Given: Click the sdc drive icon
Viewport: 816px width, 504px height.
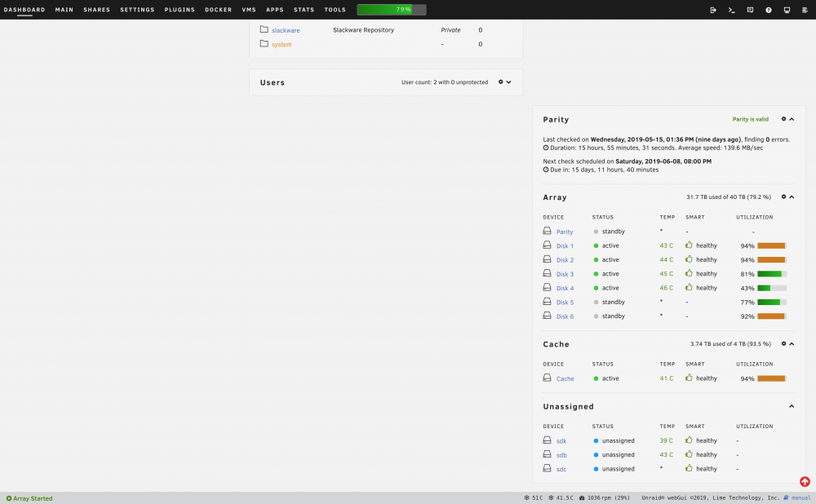Looking at the screenshot, I should [547, 467].
